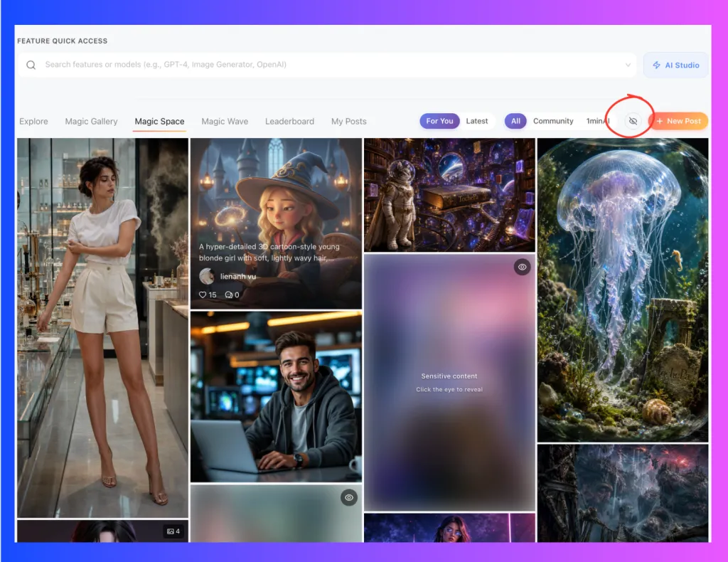The height and width of the screenshot is (562, 728).
Task: Click the lienanh vu author name
Action: pos(237,276)
